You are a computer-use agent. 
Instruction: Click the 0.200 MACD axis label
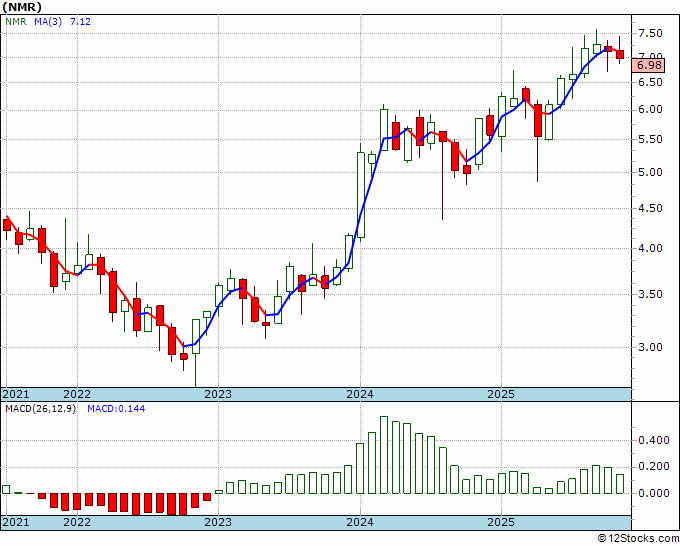pyautogui.click(x=654, y=467)
